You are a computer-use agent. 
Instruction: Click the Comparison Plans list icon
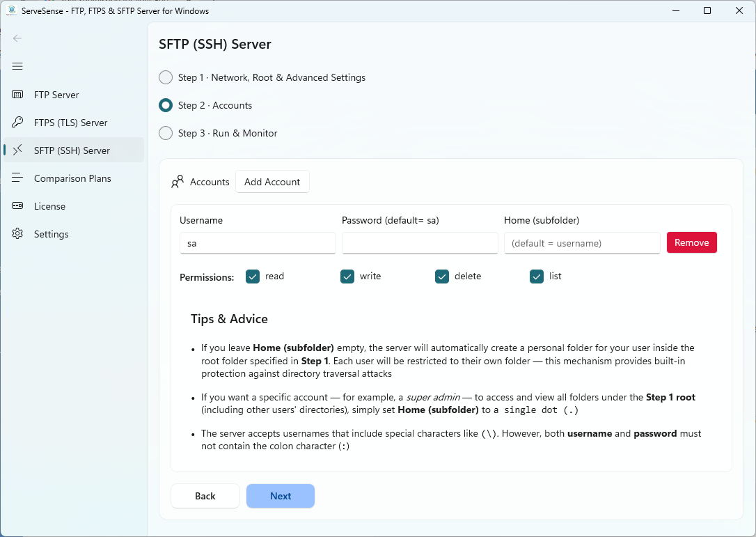(x=17, y=178)
